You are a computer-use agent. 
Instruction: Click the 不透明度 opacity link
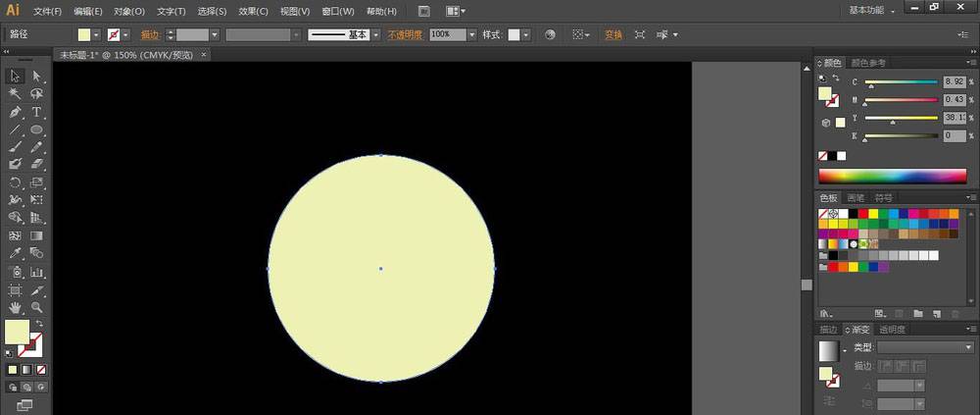[405, 34]
